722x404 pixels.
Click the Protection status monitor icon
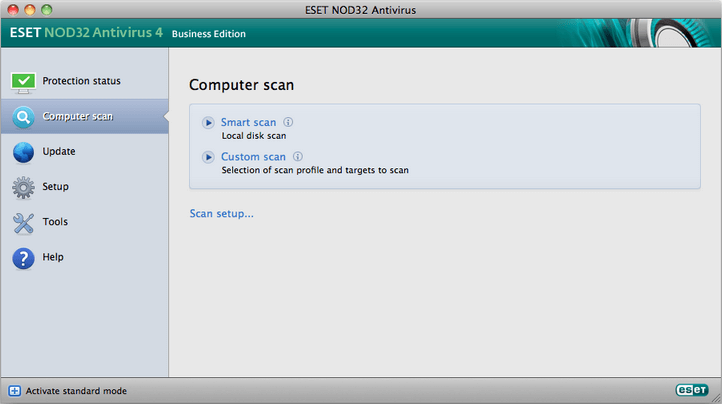pyautogui.click(x=23, y=83)
